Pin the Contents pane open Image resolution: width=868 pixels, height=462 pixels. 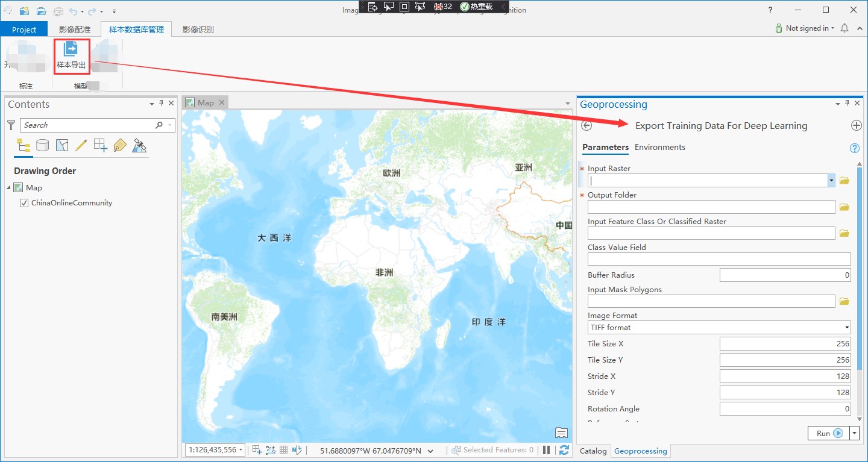(161, 104)
